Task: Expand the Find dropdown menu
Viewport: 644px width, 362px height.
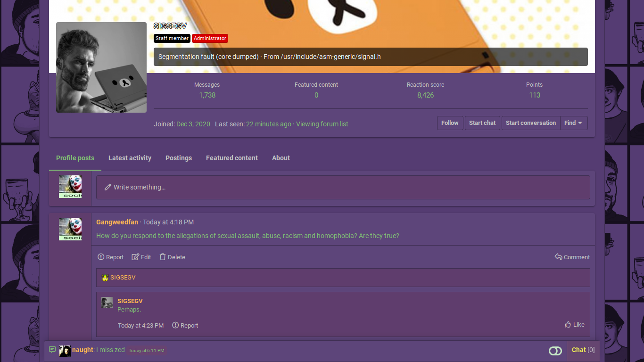Action: tap(573, 123)
